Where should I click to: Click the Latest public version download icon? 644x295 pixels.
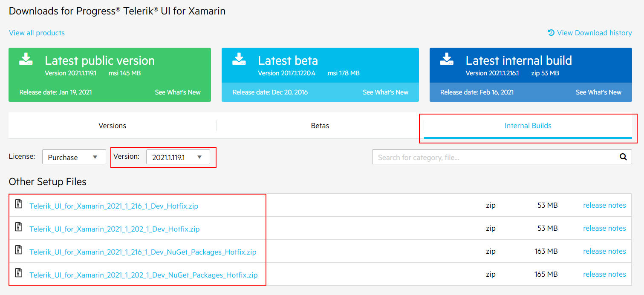pos(26,59)
